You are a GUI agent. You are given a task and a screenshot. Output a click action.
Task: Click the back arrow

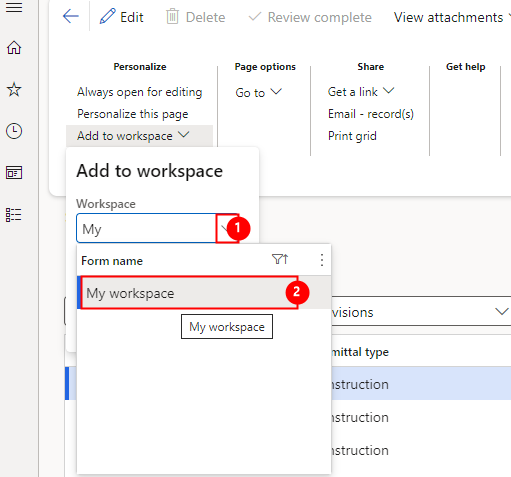(x=71, y=17)
